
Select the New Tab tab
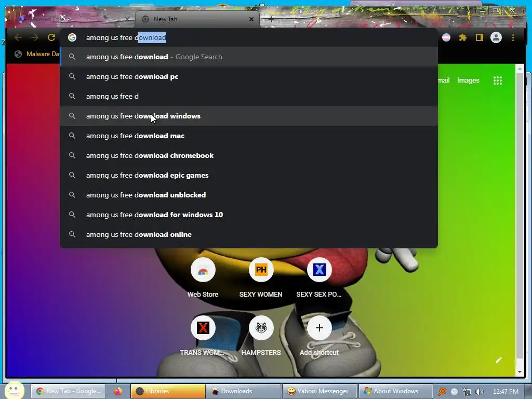pyautogui.click(x=197, y=19)
